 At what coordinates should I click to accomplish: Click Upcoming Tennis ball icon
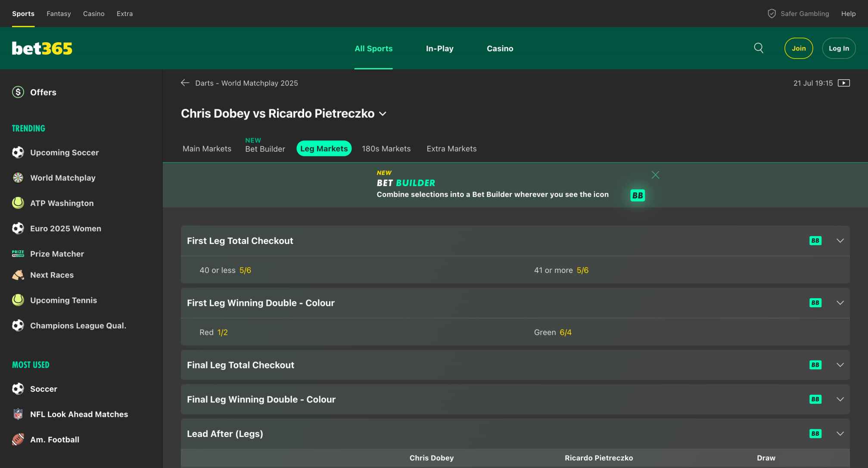(18, 300)
